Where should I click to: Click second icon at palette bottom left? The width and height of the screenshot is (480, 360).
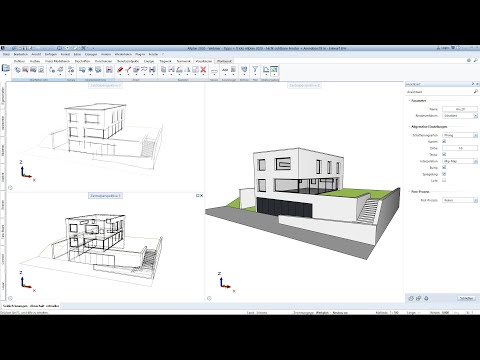[x=419, y=298]
